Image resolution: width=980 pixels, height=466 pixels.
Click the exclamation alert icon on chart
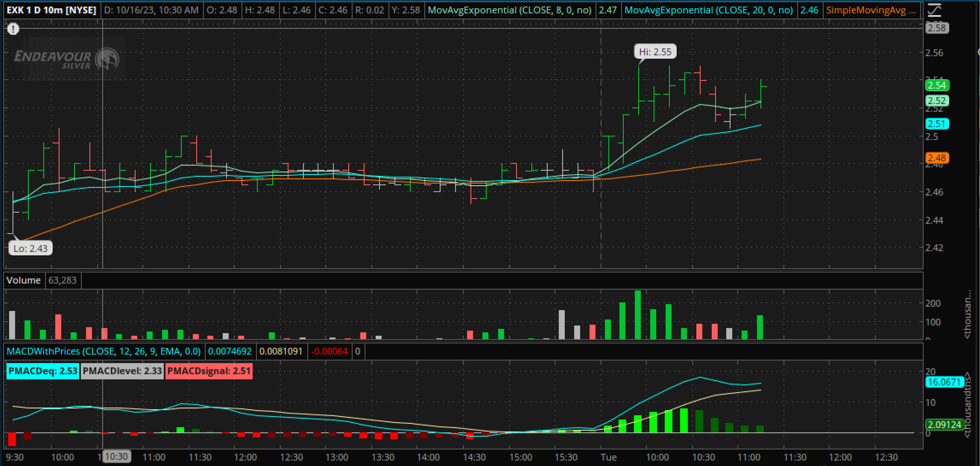pos(13,29)
